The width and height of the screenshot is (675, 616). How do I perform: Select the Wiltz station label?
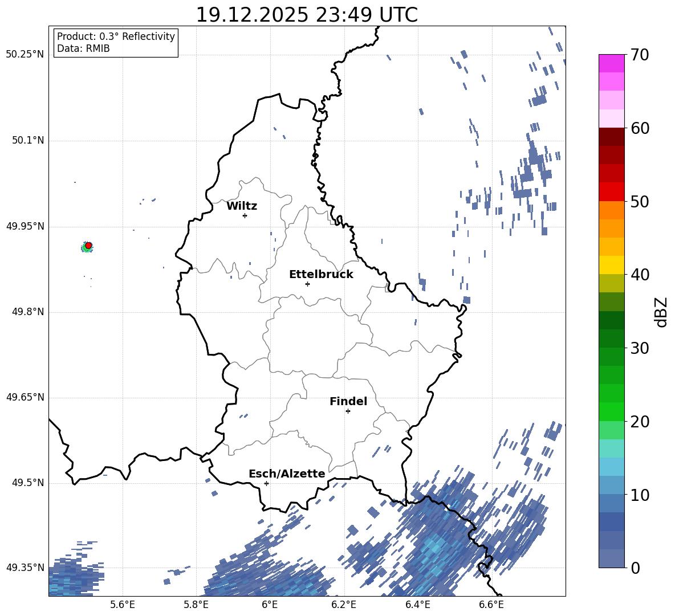[x=242, y=206]
